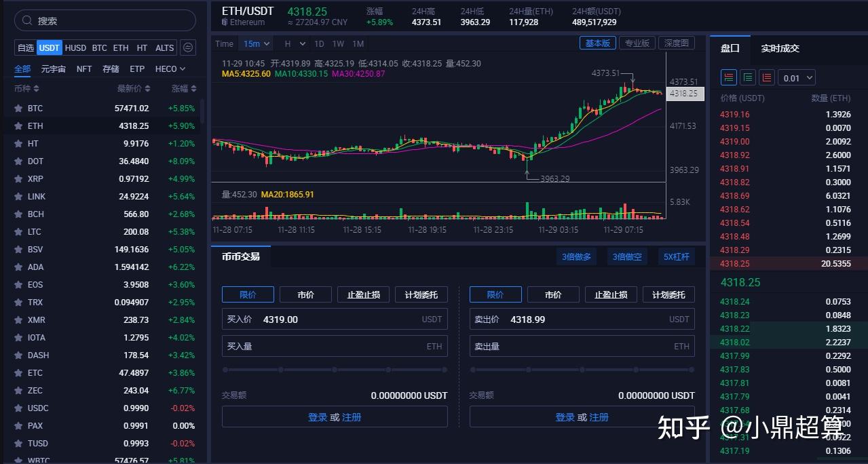The width and height of the screenshot is (868, 464).
Task: Open the 15m interval dropdown
Action: [257, 43]
